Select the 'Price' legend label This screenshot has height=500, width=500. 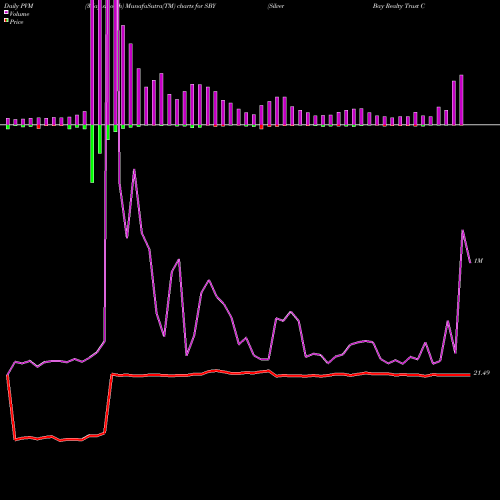16,22
